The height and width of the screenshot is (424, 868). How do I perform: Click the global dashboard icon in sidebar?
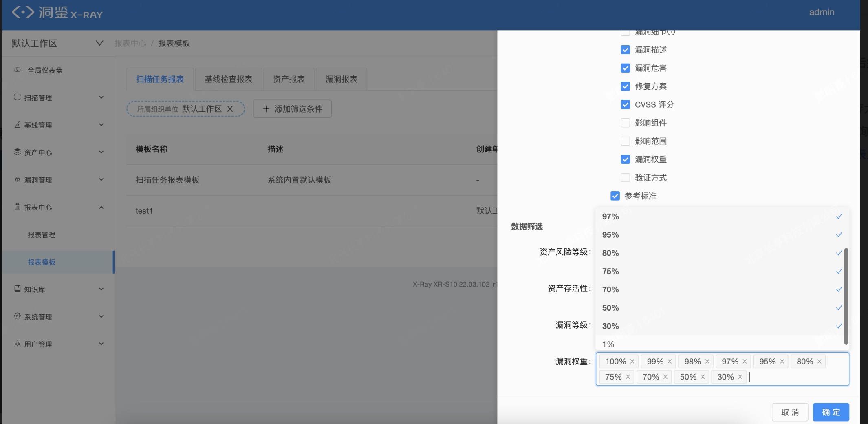(x=18, y=70)
